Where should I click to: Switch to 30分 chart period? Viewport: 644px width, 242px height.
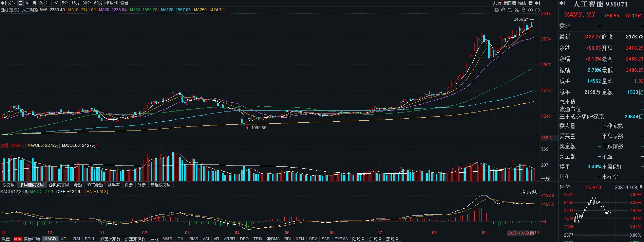tap(87, 3)
